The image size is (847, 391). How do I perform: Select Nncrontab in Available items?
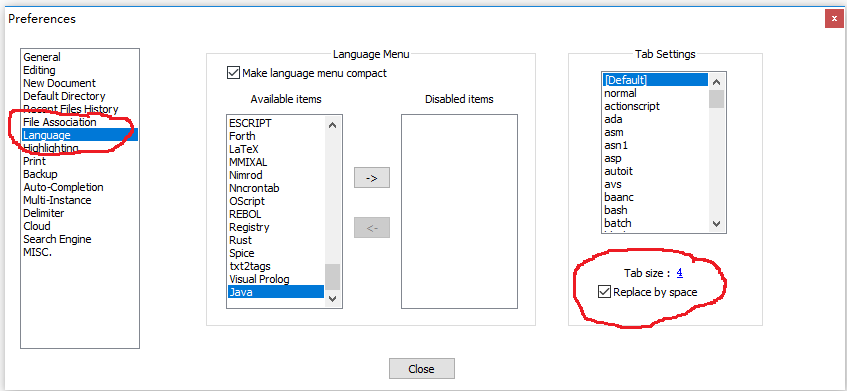tap(276, 188)
